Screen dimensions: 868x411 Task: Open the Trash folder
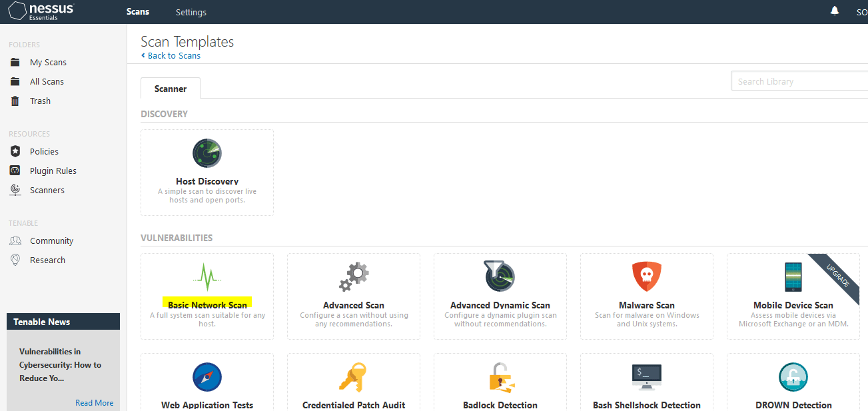(40, 101)
